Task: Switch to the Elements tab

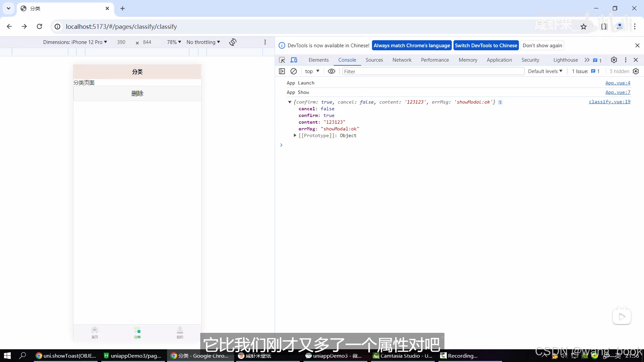Action: point(318,60)
